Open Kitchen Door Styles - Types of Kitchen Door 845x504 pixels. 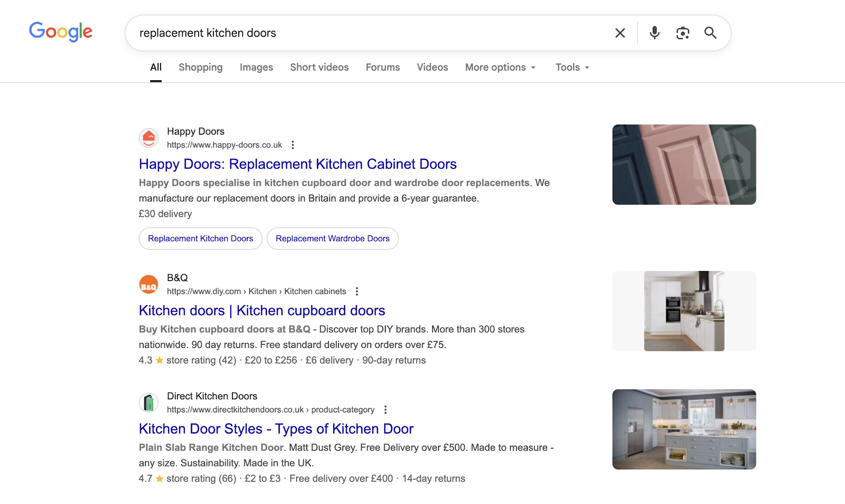pyautogui.click(x=276, y=429)
